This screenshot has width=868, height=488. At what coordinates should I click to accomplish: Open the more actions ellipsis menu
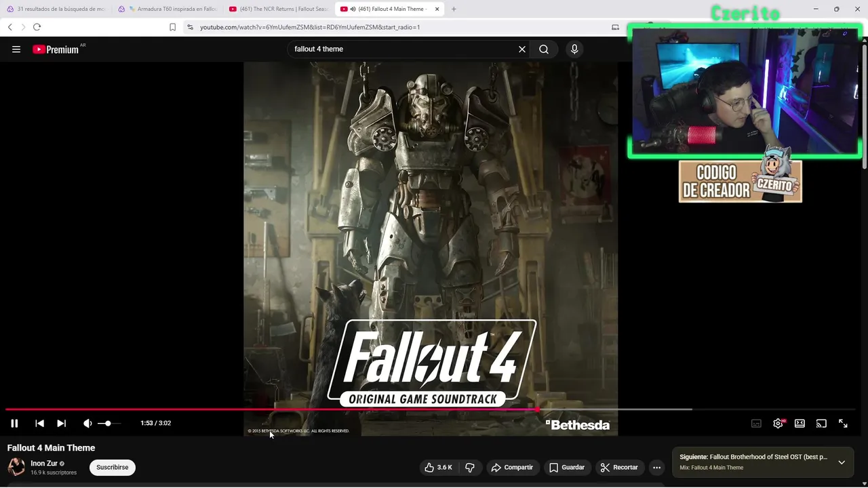coord(656,468)
